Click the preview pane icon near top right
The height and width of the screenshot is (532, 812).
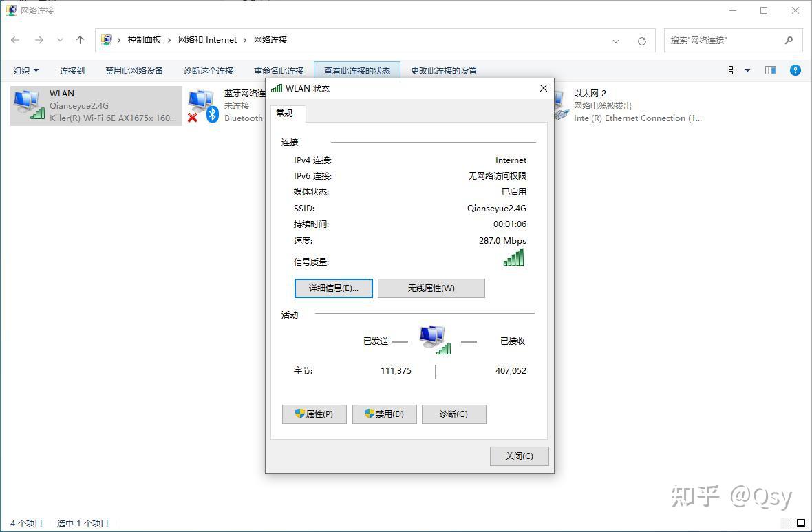pyautogui.click(x=771, y=70)
